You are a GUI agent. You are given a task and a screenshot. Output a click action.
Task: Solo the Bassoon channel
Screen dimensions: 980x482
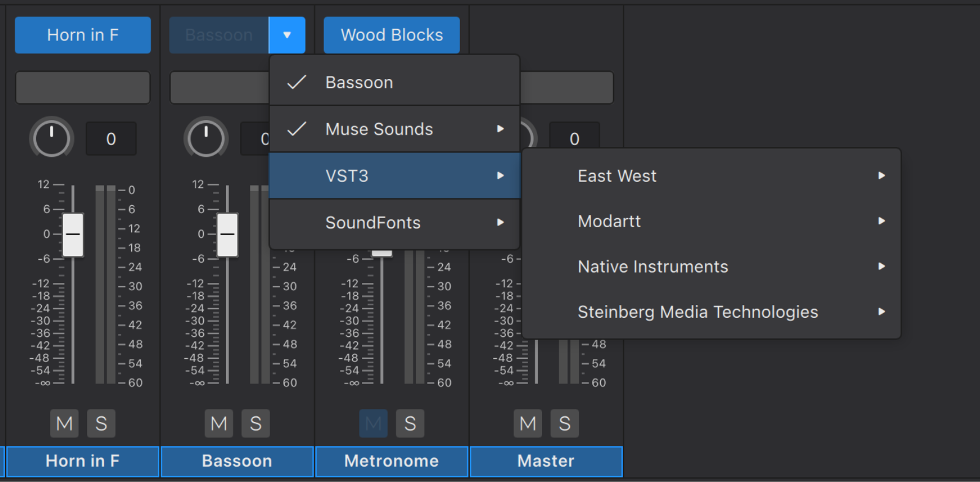(255, 423)
